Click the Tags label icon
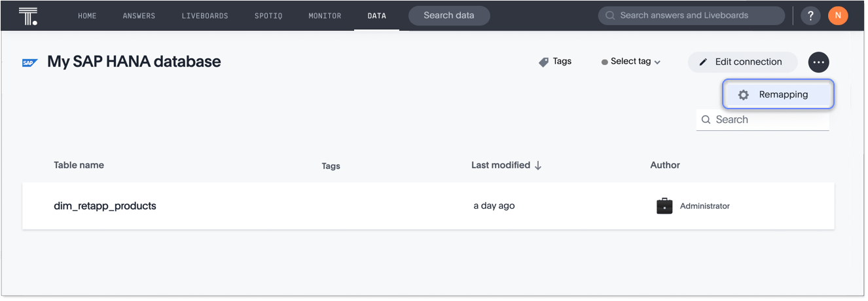The image size is (868, 301). click(543, 62)
